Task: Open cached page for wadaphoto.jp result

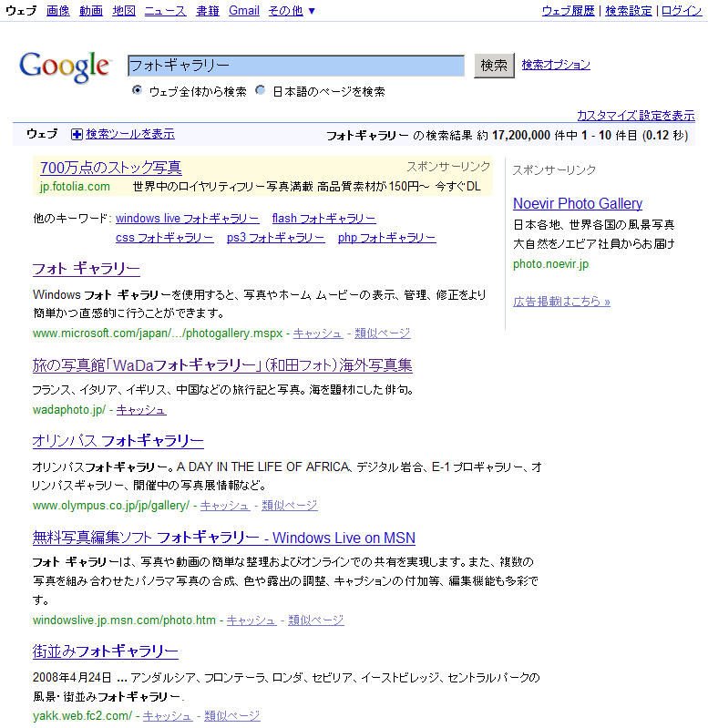Action: [141, 410]
